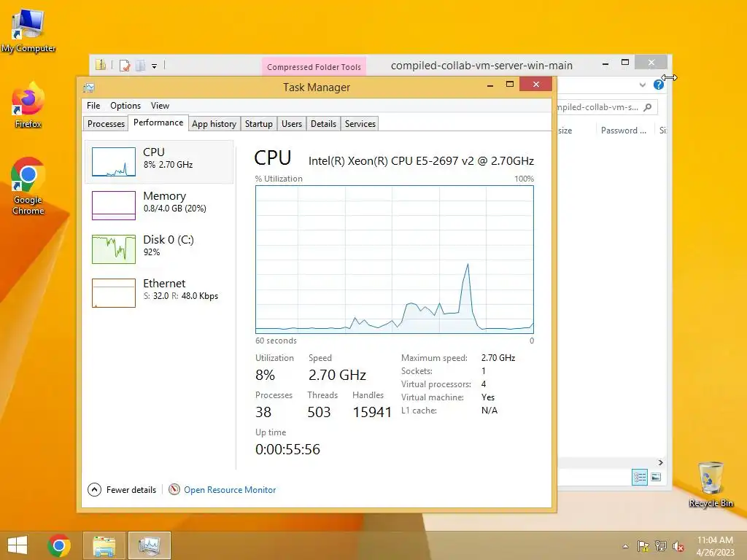Close the Task Manager window
This screenshot has height=560, width=747.
536,85
